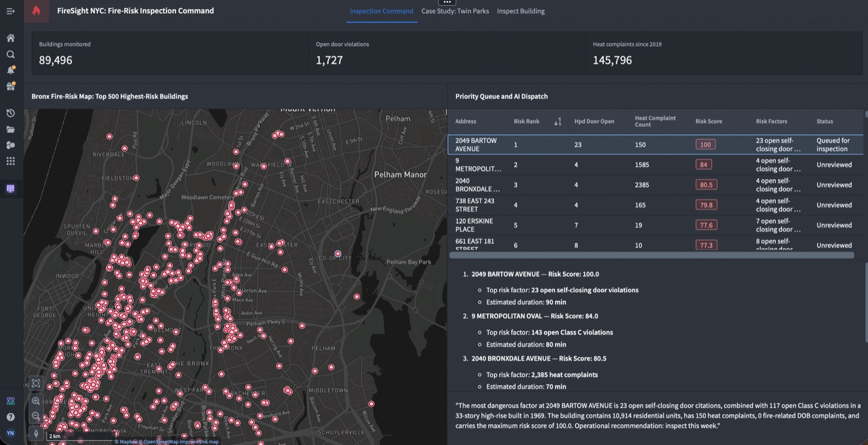
Task: Open the gift what's-new icon
Action: pos(10,86)
